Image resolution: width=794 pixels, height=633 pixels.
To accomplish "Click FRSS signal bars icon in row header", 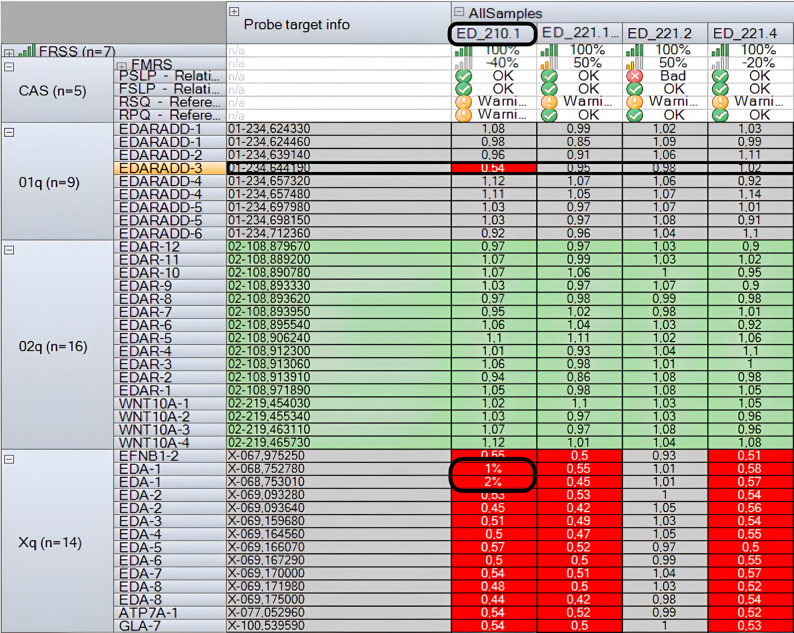I will [x=27, y=51].
